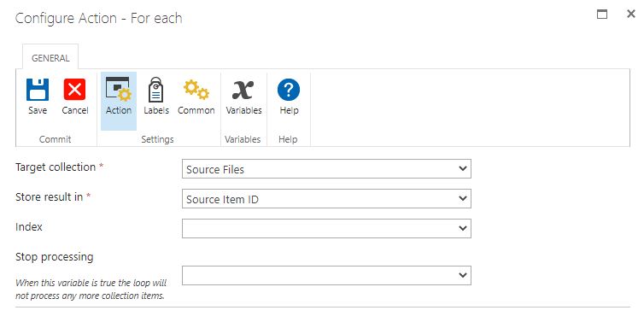Maximize the Configure Action dialog
644x328 pixels.
pos(602,15)
